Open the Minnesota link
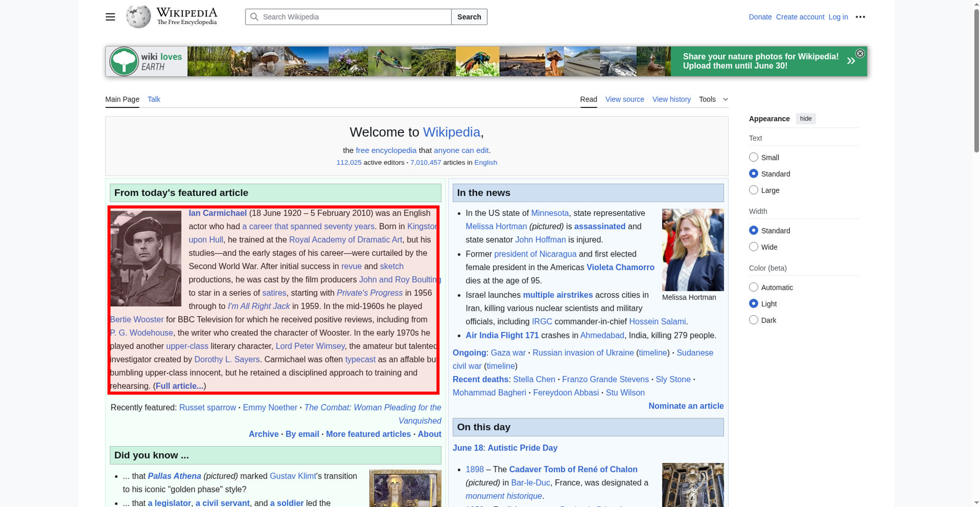The height and width of the screenshot is (507, 980). point(550,213)
